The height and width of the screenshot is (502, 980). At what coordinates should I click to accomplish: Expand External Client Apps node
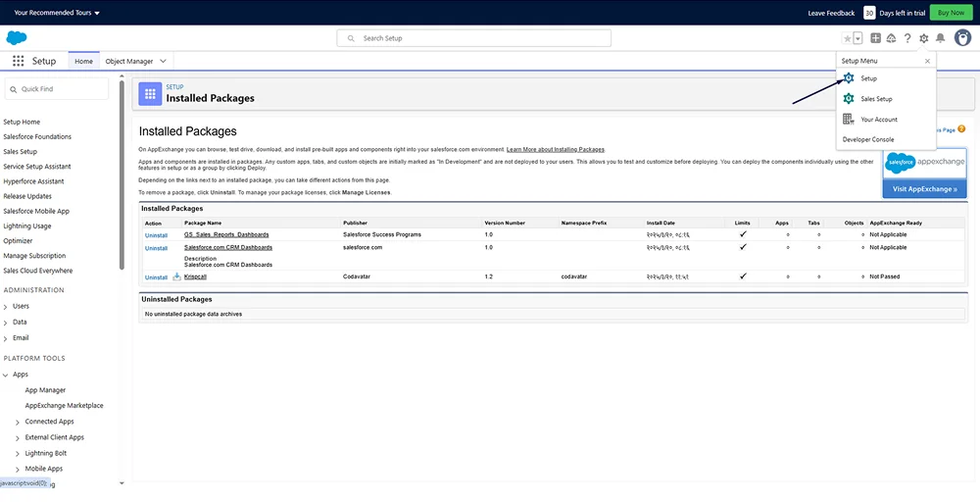click(18, 438)
